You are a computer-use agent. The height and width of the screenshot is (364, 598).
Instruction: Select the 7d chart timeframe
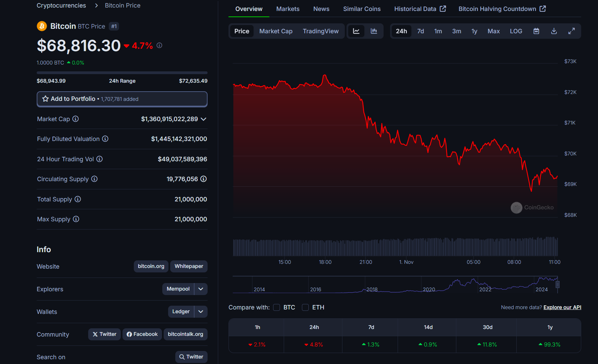tap(420, 31)
